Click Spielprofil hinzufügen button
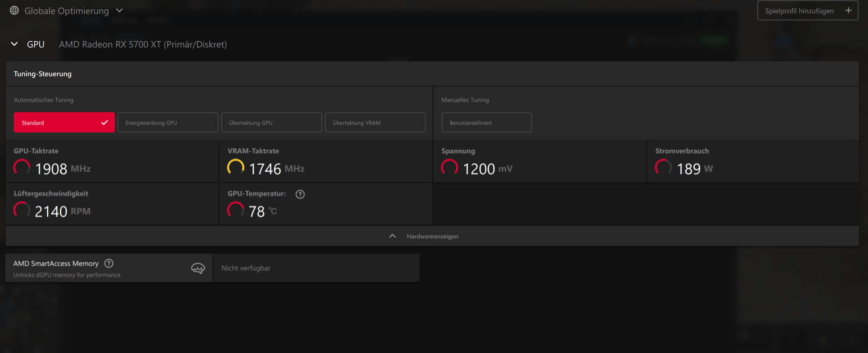868x353 pixels. click(807, 11)
